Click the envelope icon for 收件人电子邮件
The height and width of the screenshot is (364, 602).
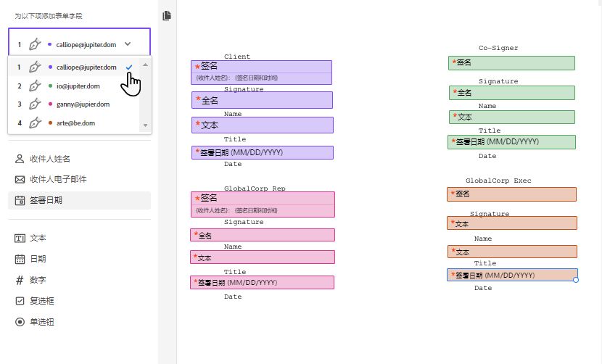click(x=20, y=179)
